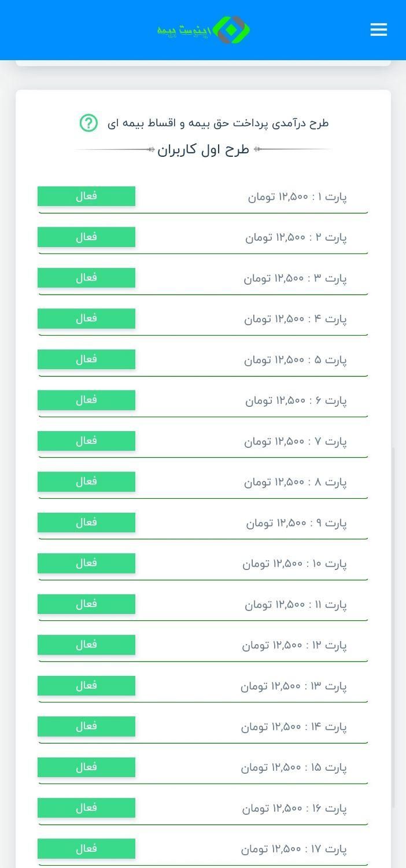The width and height of the screenshot is (406, 868).
Task: Click the green question mark help icon
Action: [x=88, y=123]
